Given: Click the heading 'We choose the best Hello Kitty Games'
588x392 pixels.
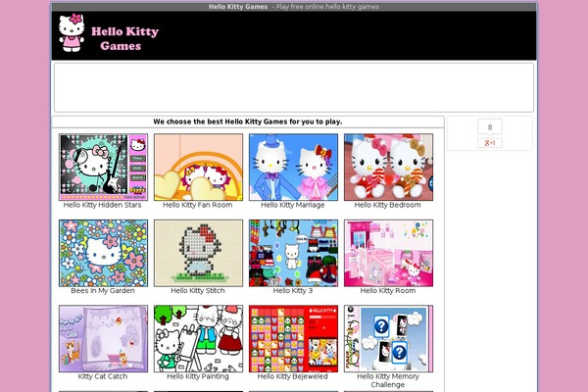Looking at the screenshot, I should (248, 122).
